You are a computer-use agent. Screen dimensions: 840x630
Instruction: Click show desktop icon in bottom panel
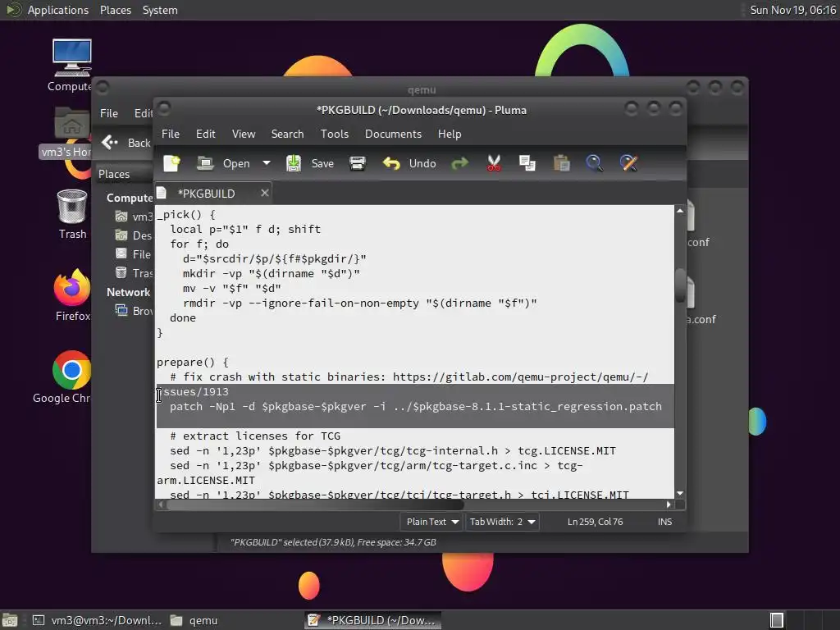[x=10, y=620]
